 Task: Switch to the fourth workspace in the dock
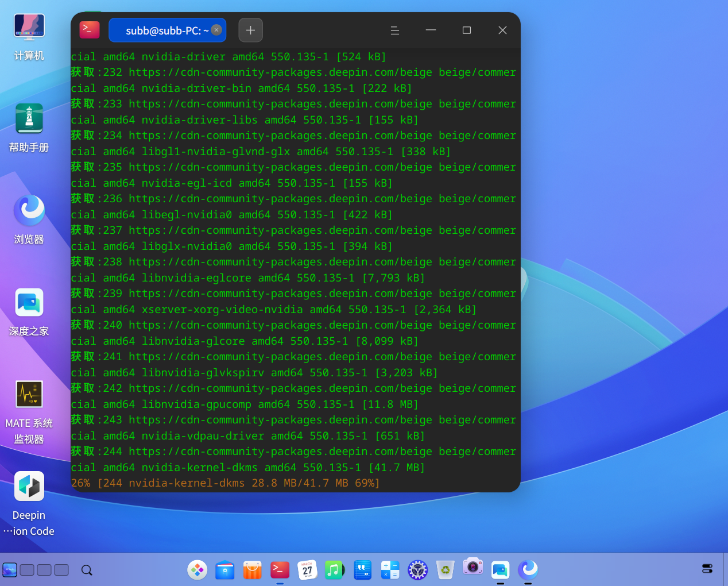point(61,570)
